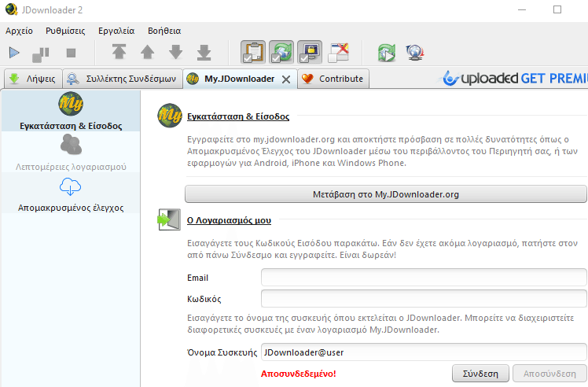The height and width of the screenshot is (387, 588).
Task: Move selection to top arrow icon
Action: 119,52
